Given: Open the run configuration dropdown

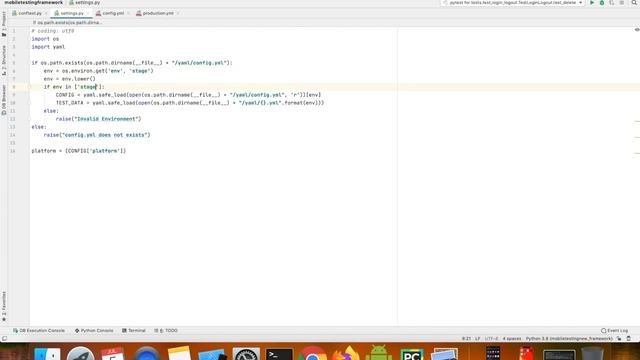Looking at the screenshot, I should (513, 2).
